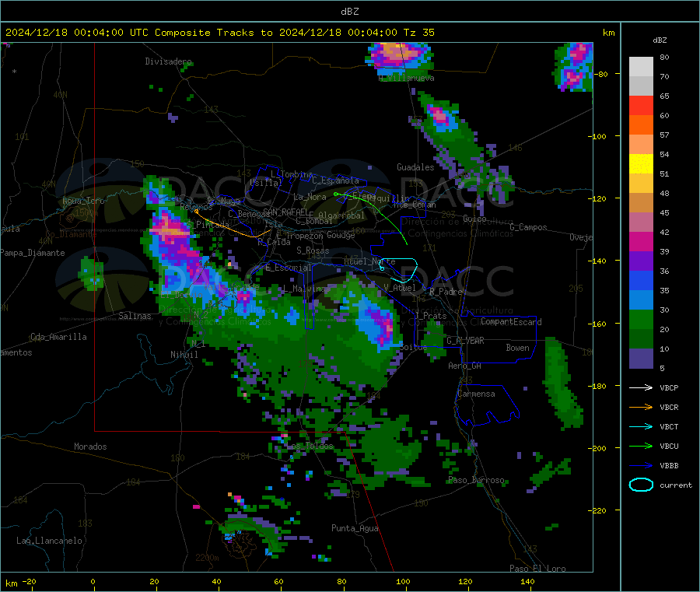700x592 pixels.
Task: Click the 'Salinas' place label
Action: pos(135,316)
